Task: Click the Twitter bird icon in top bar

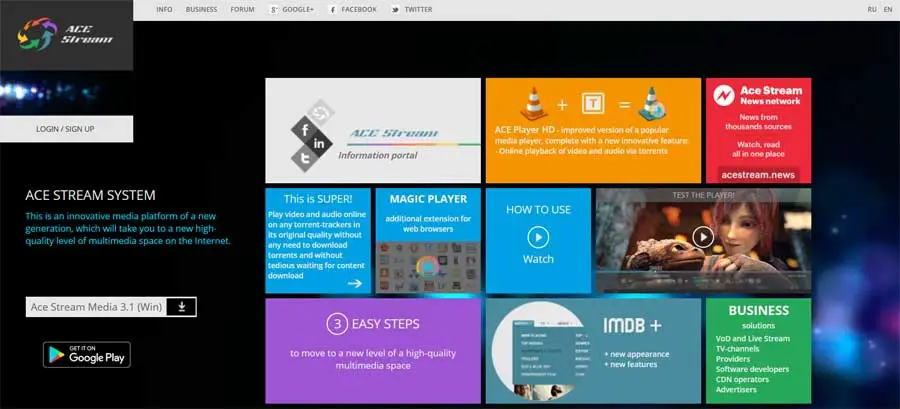Action: [395, 10]
